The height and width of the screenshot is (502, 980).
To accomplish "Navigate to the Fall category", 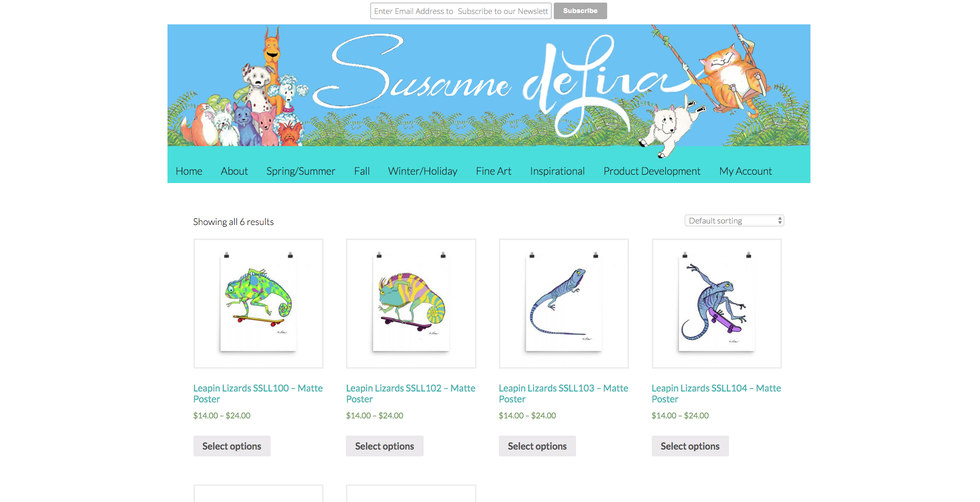I will click(362, 171).
